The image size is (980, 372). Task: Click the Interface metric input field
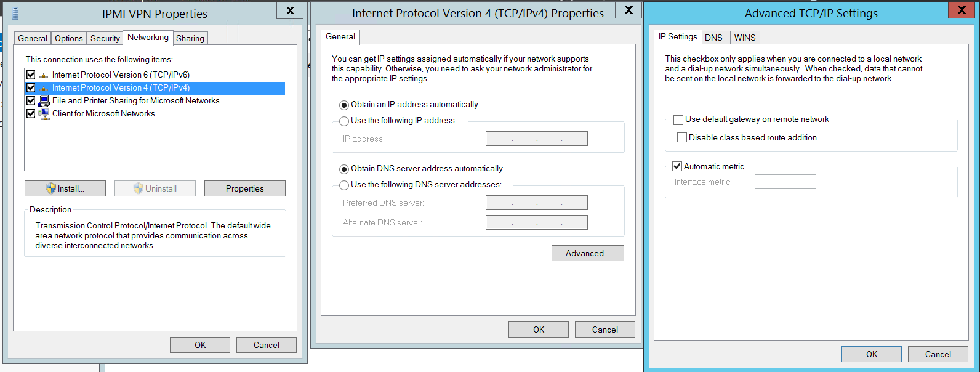(785, 182)
